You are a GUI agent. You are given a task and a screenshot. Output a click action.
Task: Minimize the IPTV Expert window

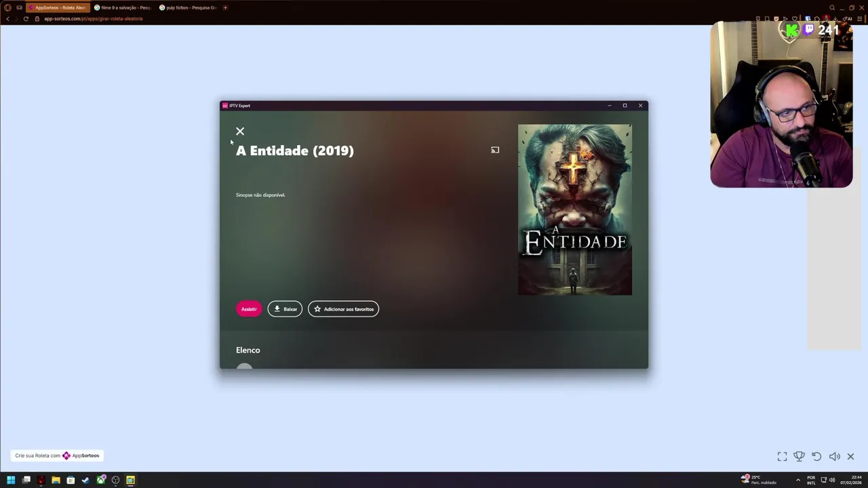(609, 106)
